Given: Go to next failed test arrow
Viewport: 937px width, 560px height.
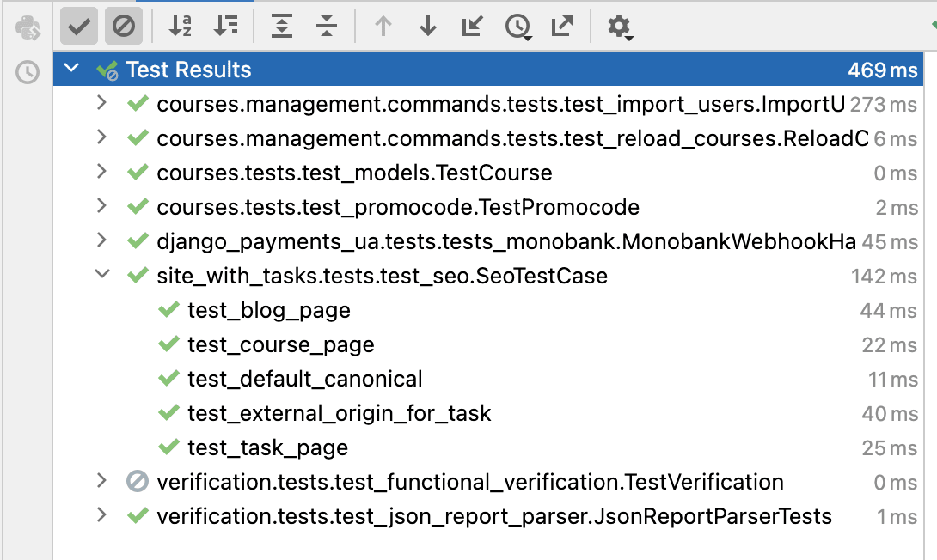Looking at the screenshot, I should point(428,27).
